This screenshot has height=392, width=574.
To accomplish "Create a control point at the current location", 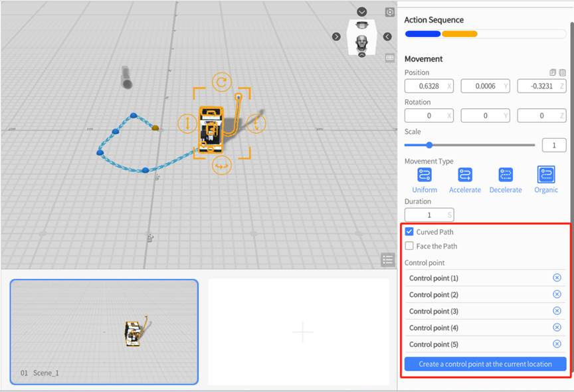I will (x=485, y=364).
